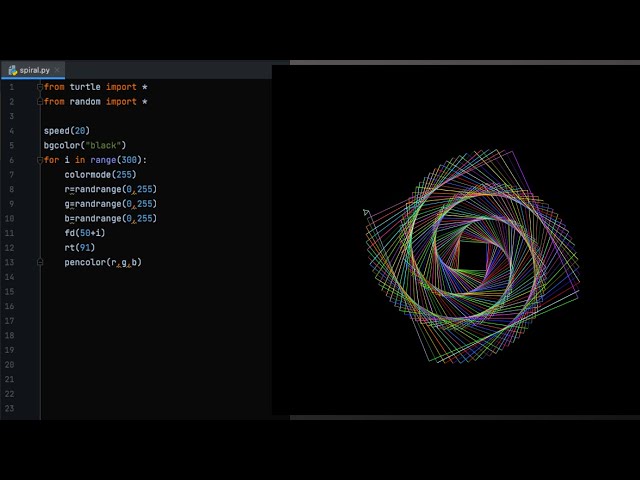Image resolution: width=640 pixels, height=480 pixels.
Task: Click the turtle cursor arrow in the drawing window
Action: point(366,212)
